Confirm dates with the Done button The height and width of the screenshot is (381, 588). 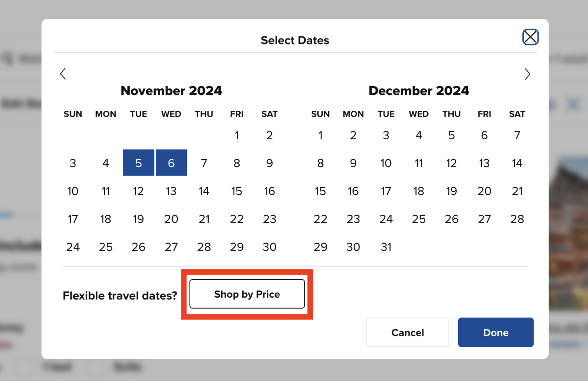point(495,332)
